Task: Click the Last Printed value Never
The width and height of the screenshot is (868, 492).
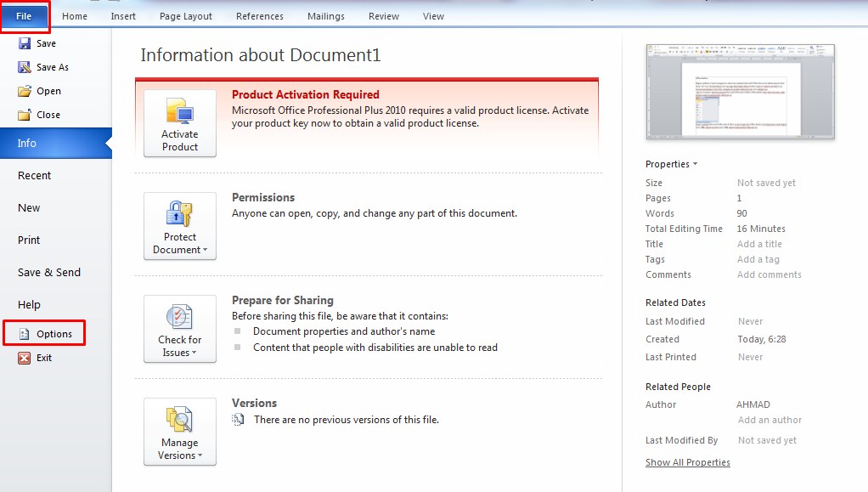Action: (x=750, y=358)
